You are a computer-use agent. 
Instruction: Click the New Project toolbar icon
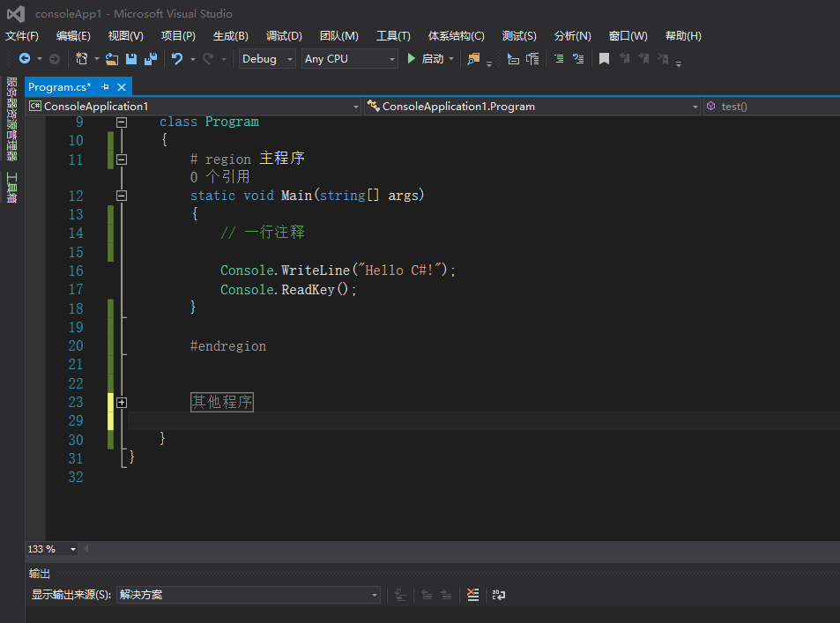point(81,58)
